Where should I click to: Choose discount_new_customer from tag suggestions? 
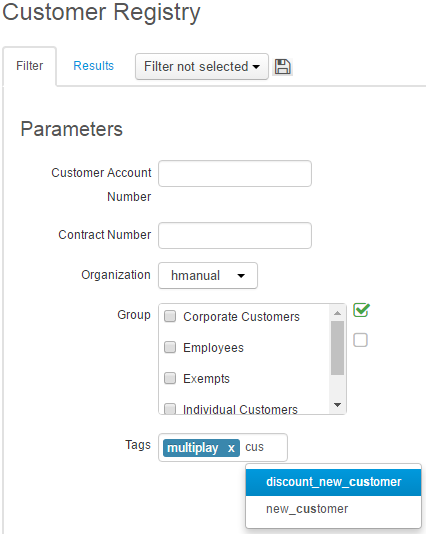pyautogui.click(x=333, y=482)
